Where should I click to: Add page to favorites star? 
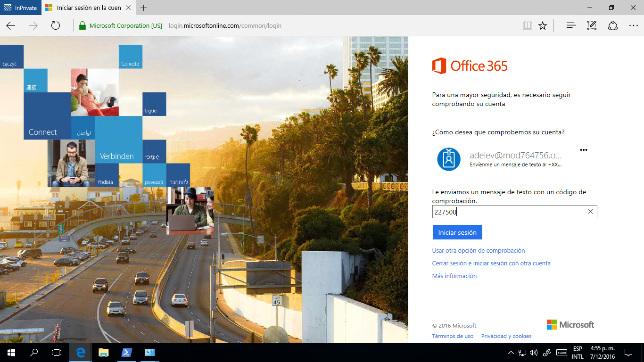[543, 25]
